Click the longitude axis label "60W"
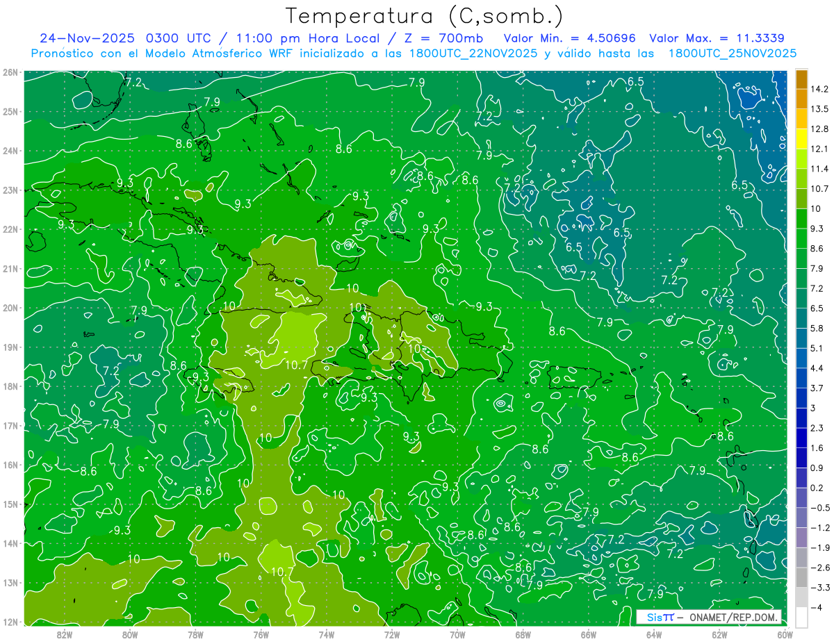 coord(785,634)
